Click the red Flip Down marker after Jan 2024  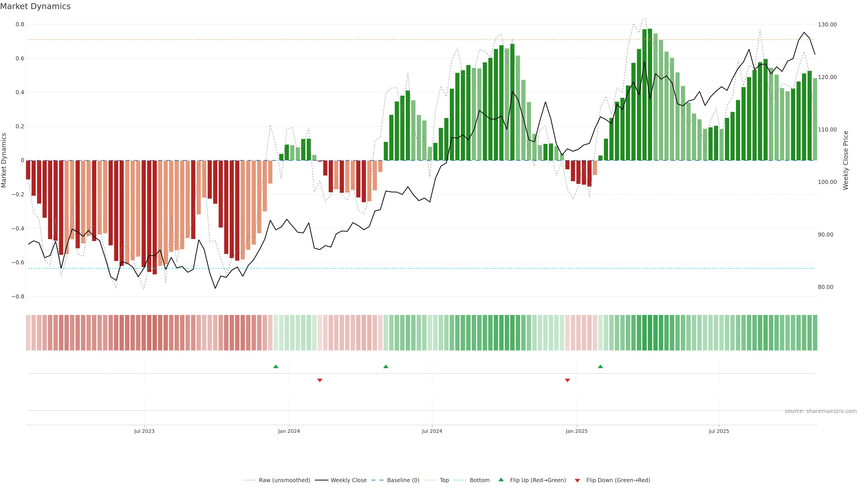click(320, 380)
